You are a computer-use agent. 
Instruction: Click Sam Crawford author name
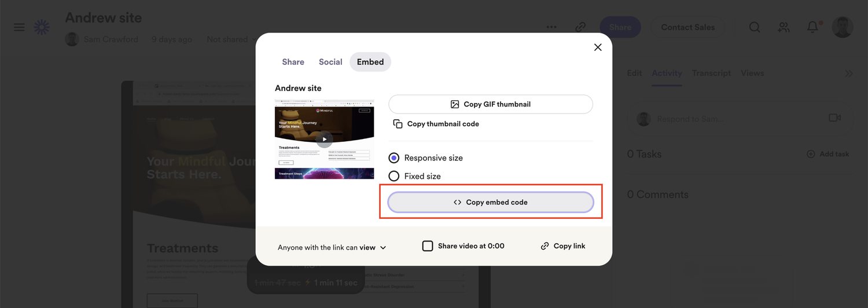(x=111, y=39)
